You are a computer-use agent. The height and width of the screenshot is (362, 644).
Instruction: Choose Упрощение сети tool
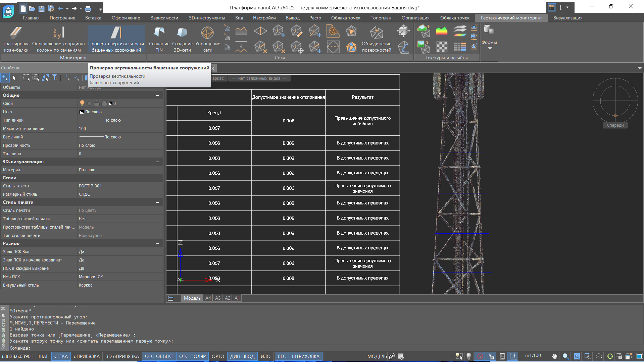point(207,39)
